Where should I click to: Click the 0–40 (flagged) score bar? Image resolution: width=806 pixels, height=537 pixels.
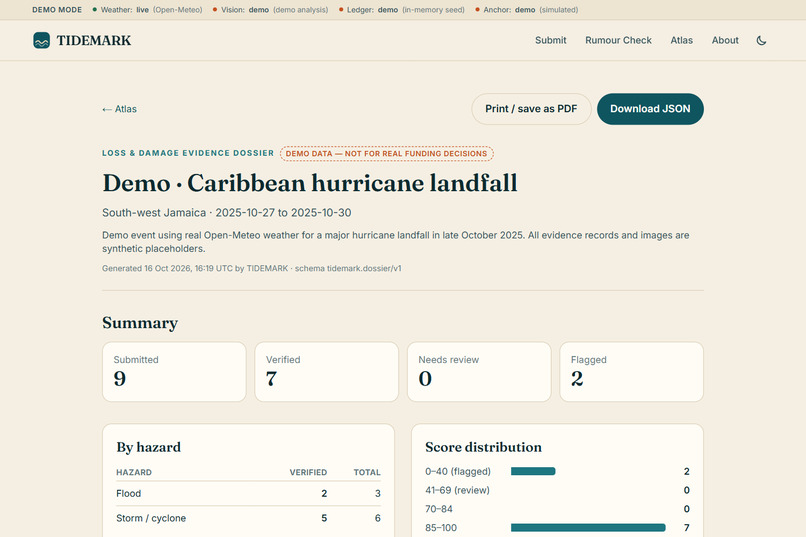[533, 471]
